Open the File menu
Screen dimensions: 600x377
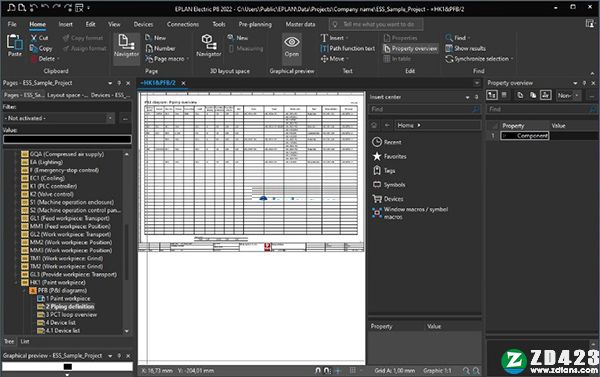click(12, 24)
